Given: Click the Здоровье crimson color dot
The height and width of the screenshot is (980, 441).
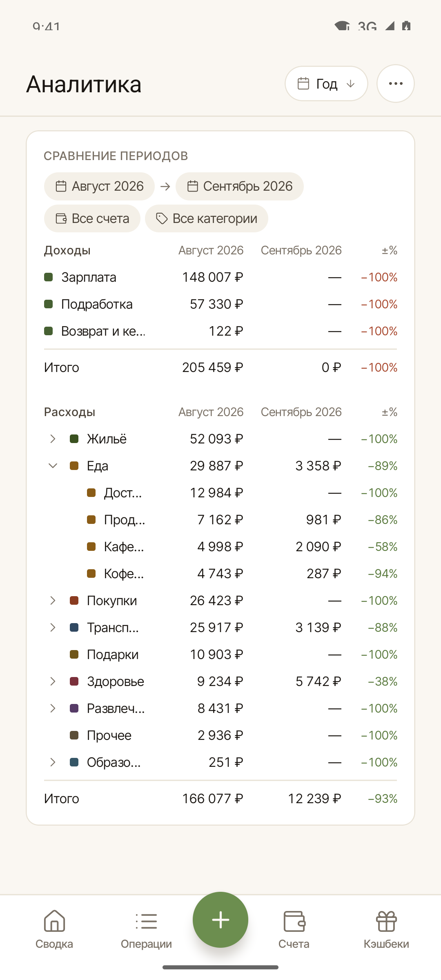Looking at the screenshot, I should 74,682.
